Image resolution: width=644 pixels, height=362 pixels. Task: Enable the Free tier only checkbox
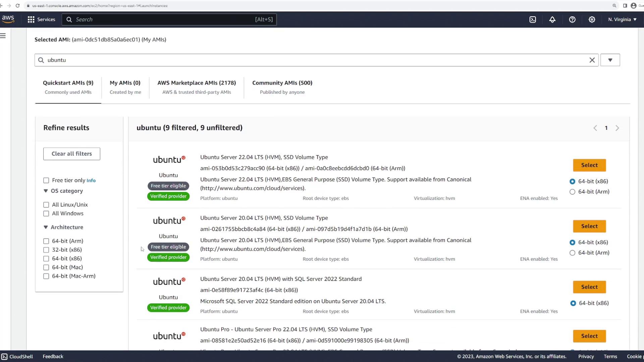[x=46, y=180]
